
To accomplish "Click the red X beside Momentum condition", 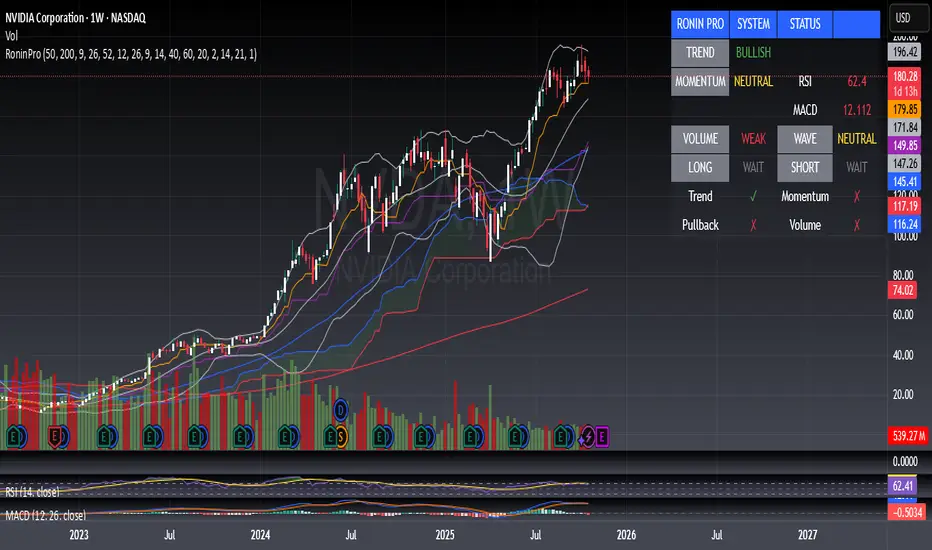I will pos(856,198).
